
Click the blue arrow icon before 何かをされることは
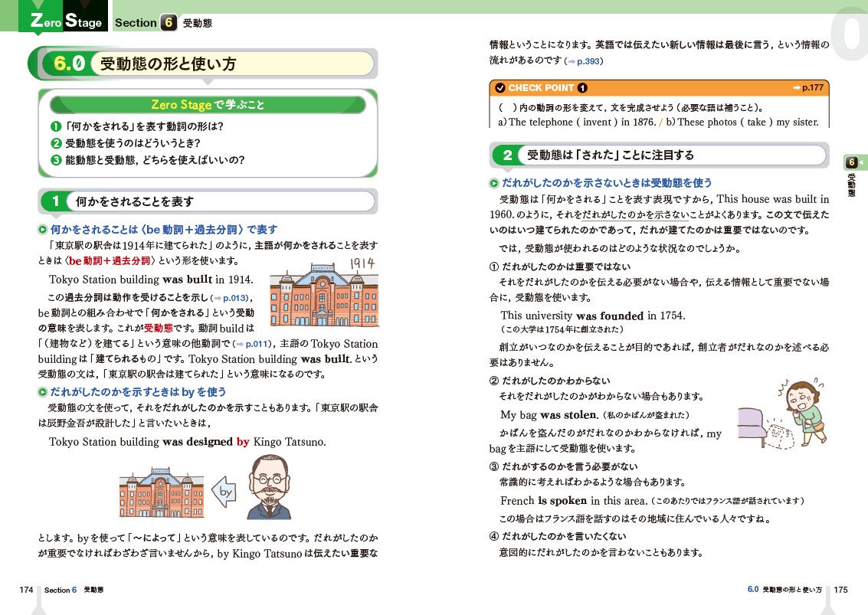43,230
